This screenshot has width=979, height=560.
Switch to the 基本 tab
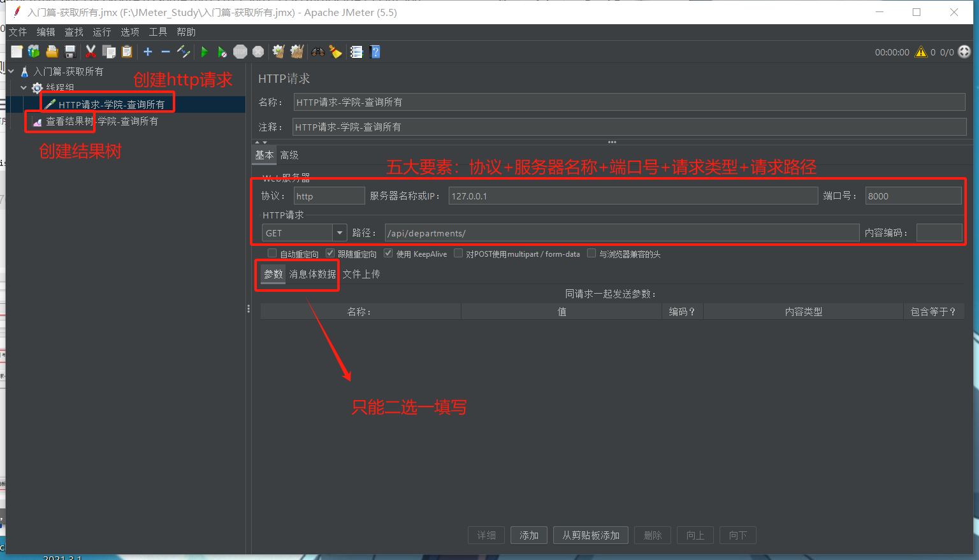coord(265,155)
